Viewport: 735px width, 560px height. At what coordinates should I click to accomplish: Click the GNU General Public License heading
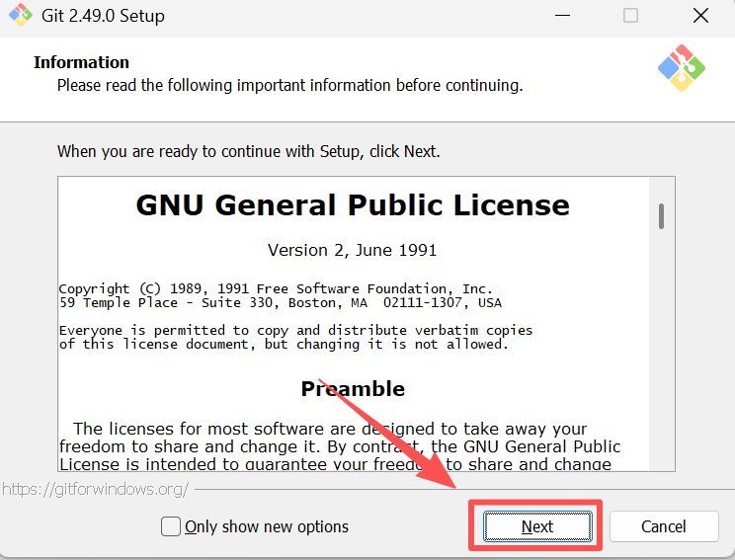click(353, 205)
